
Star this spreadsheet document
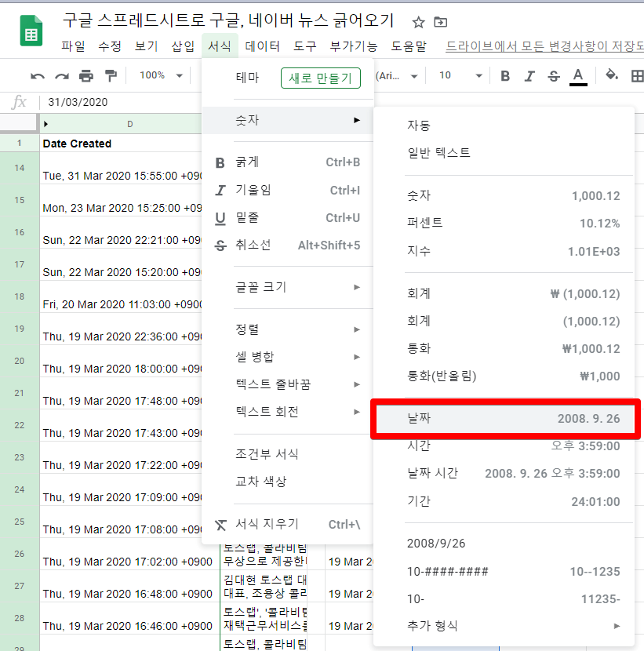point(418,22)
